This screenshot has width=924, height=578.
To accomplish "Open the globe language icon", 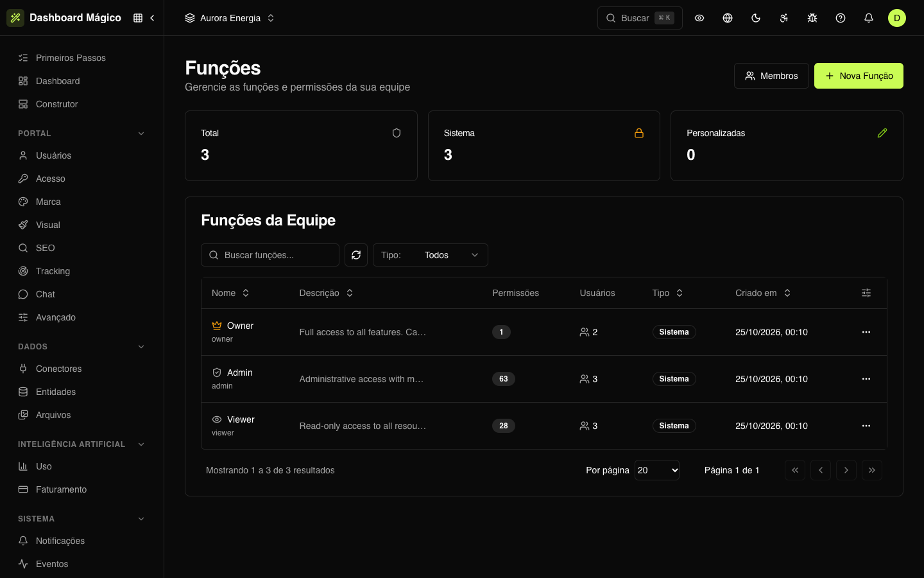I will [728, 18].
